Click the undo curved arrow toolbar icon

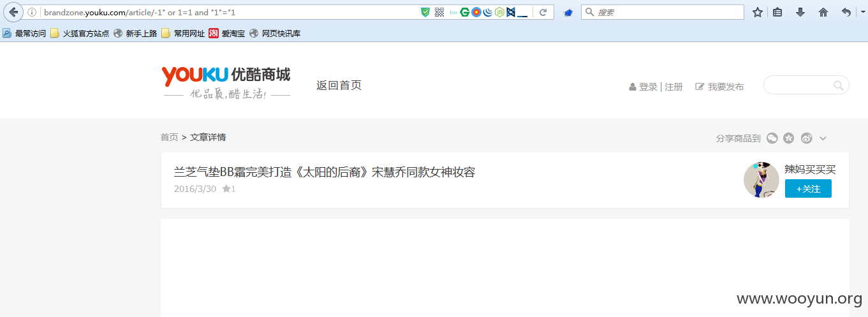pyautogui.click(x=846, y=12)
